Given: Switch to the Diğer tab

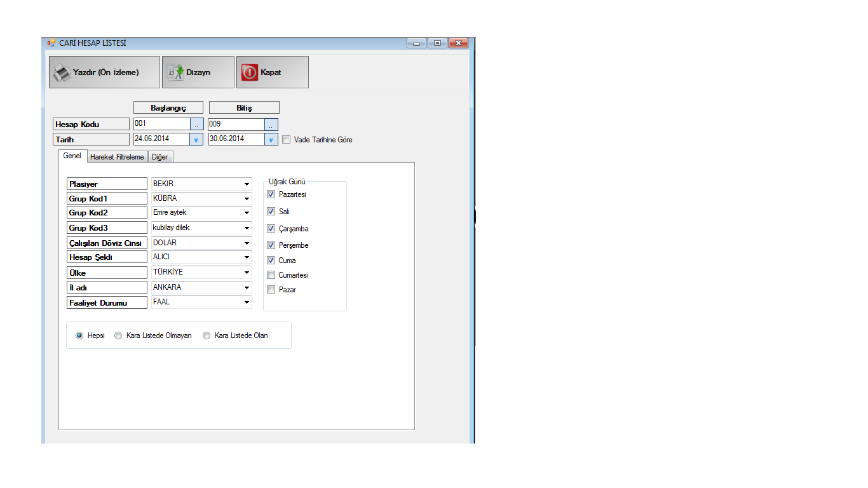Looking at the screenshot, I should [159, 157].
